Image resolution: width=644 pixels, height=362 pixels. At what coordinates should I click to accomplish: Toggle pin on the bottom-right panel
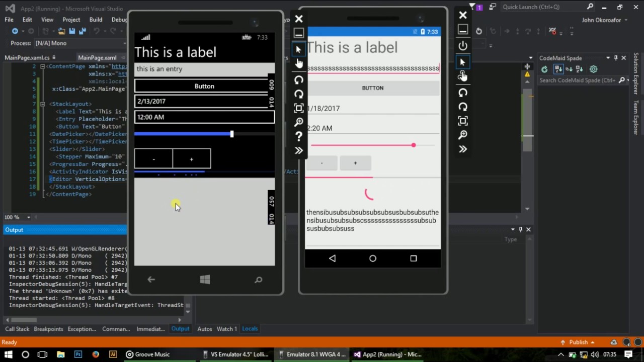click(x=521, y=229)
